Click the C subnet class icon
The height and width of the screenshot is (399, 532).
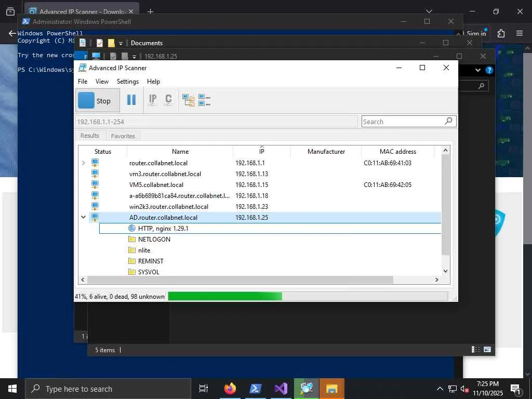click(x=168, y=100)
